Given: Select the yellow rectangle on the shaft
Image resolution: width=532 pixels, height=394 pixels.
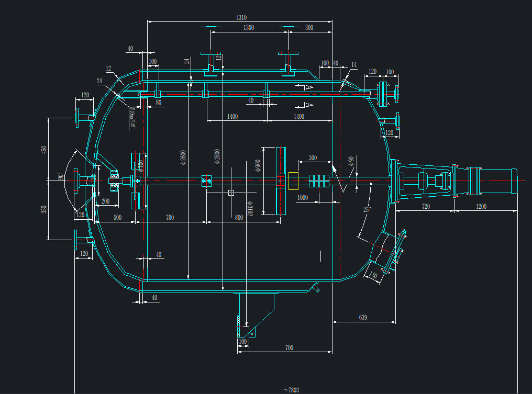Looking at the screenshot, I should click(x=293, y=181).
